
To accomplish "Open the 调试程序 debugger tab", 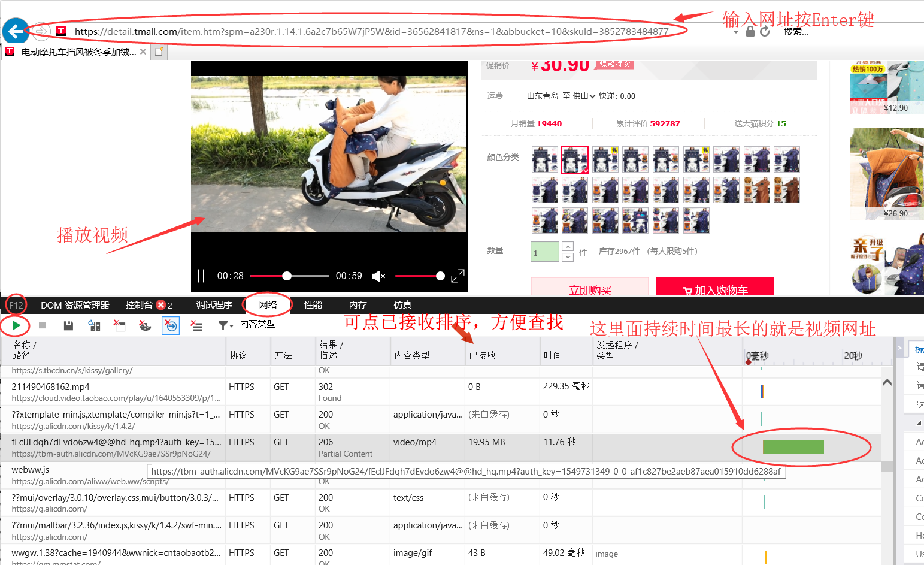I will tap(214, 305).
